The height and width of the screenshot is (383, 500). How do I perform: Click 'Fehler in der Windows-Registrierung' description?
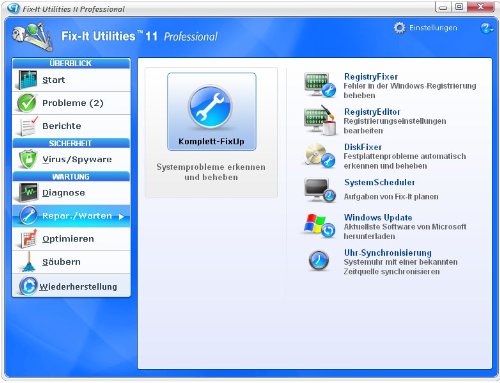click(x=410, y=90)
